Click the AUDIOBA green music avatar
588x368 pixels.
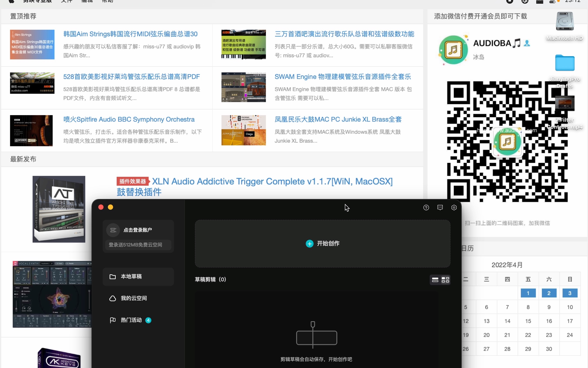(453, 50)
